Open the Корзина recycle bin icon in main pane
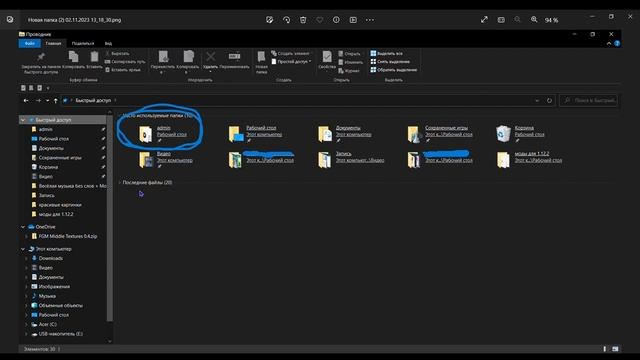 tap(503, 133)
